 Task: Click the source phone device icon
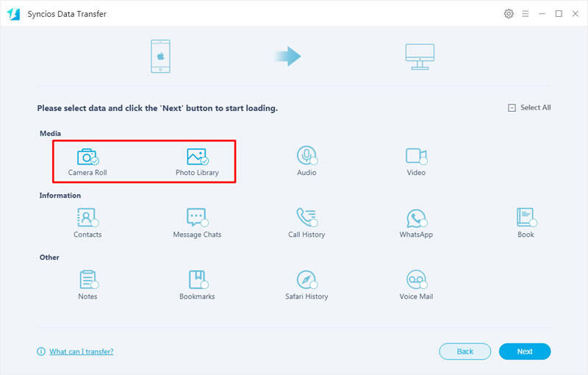tap(161, 57)
